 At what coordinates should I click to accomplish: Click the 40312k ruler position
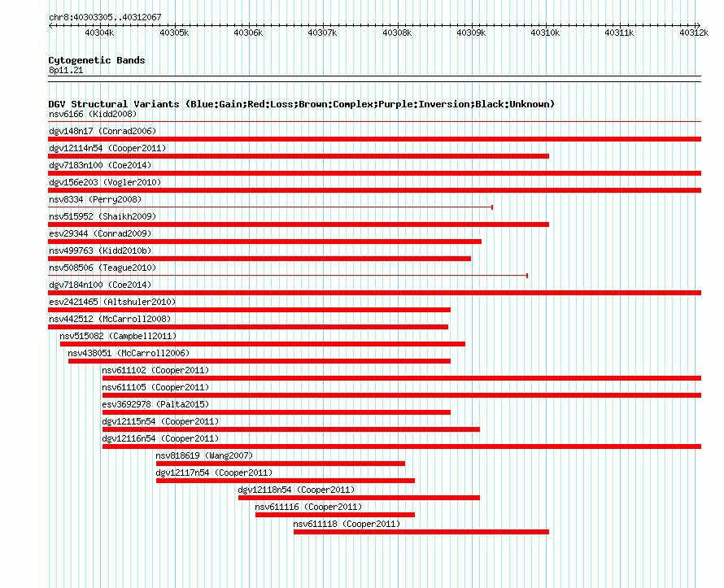[x=694, y=33]
